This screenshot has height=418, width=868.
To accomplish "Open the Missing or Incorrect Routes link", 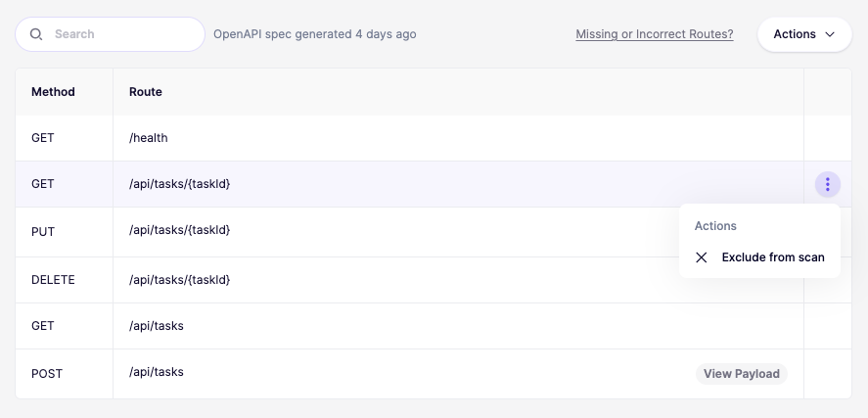I will 654,34.
